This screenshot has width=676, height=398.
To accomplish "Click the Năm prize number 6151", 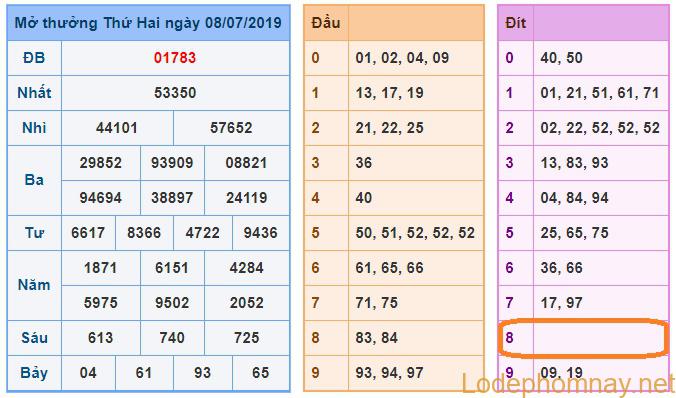I will click(x=172, y=268).
